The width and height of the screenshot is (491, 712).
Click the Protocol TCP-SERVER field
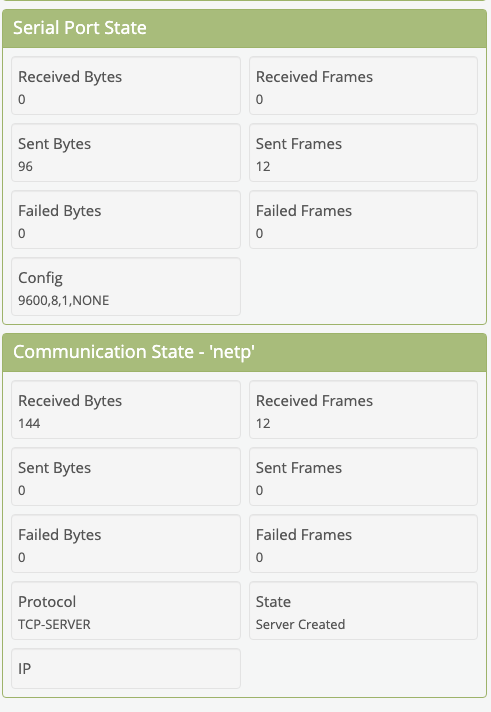pos(126,611)
